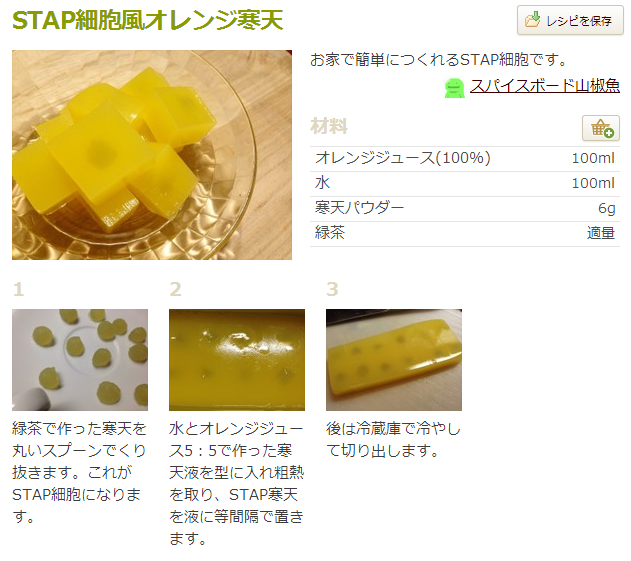Click the step number 2 label
The height and width of the screenshot is (561, 631).
pyautogui.click(x=175, y=289)
